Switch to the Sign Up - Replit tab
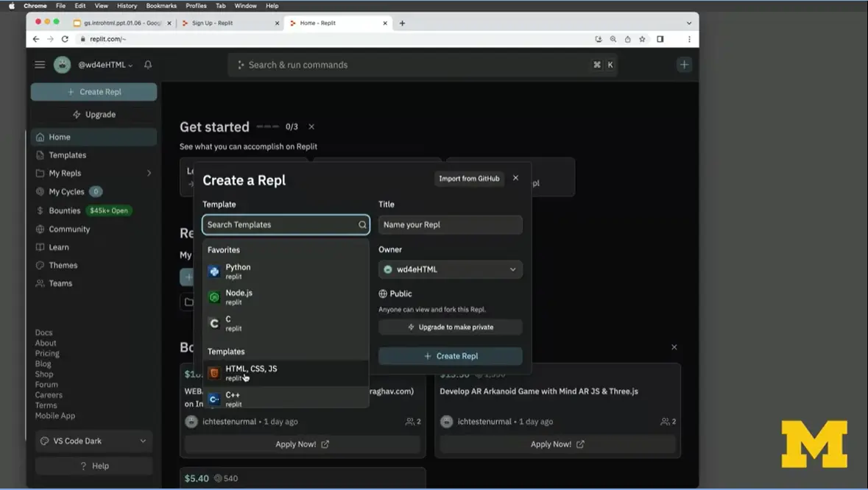 pyautogui.click(x=230, y=24)
